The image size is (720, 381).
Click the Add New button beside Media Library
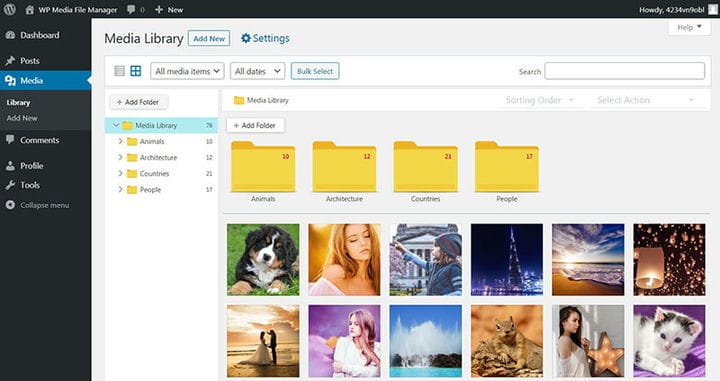click(x=209, y=39)
